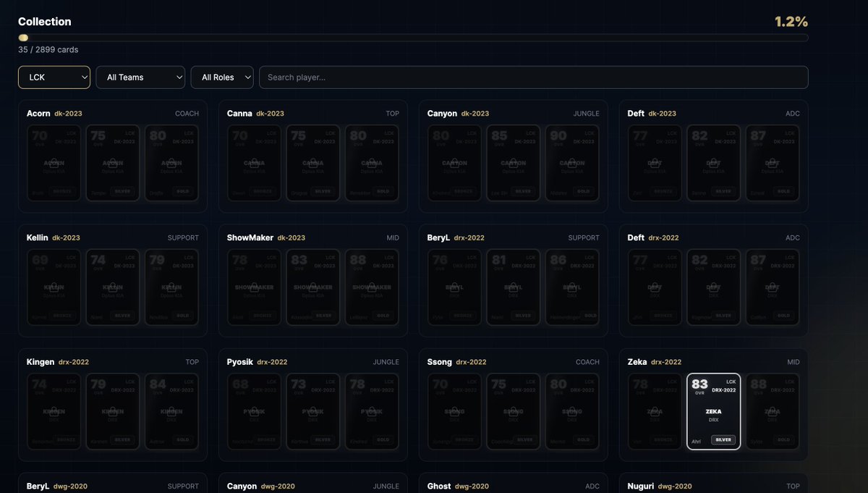Click lock icon on Pyosik 68 bronze card
The image size is (868, 493).
tap(255, 412)
